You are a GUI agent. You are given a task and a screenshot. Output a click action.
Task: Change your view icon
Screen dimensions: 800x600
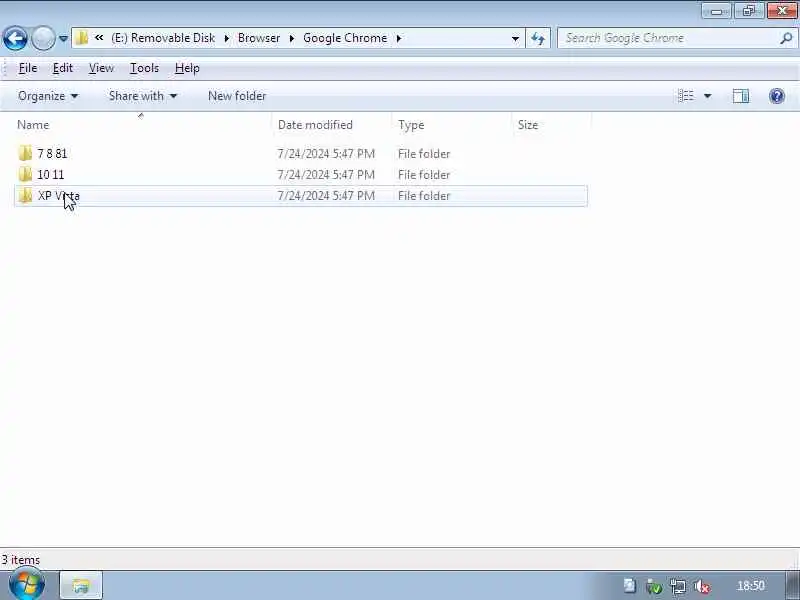pos(686,96)
